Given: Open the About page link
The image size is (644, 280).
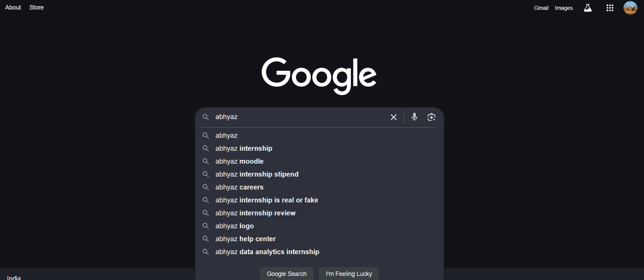Looking at the screenshot, I should point(13,7).
